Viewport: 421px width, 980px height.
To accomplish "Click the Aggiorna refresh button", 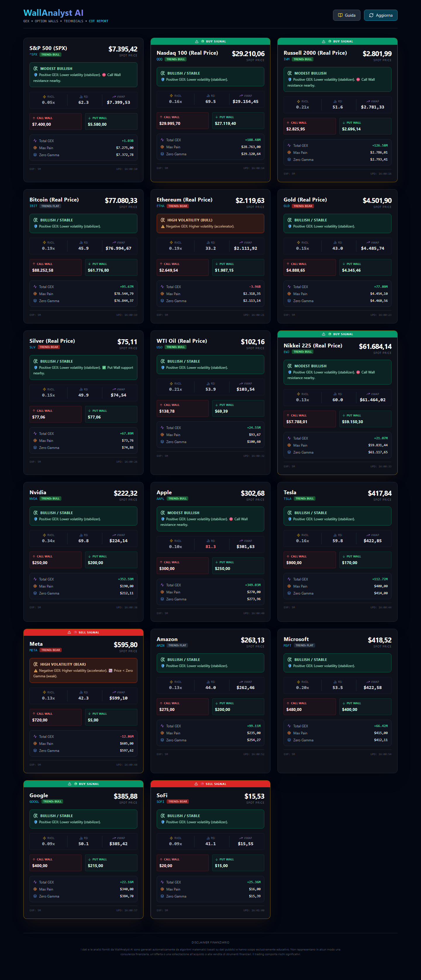I will (x=380, y=15).
